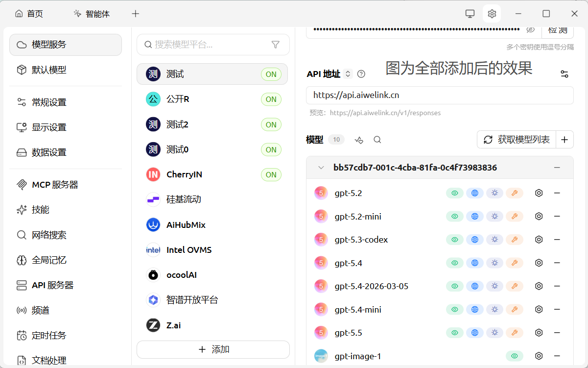
Task: Toggle the 公开R provider ON switch
Action: (271, 99)
